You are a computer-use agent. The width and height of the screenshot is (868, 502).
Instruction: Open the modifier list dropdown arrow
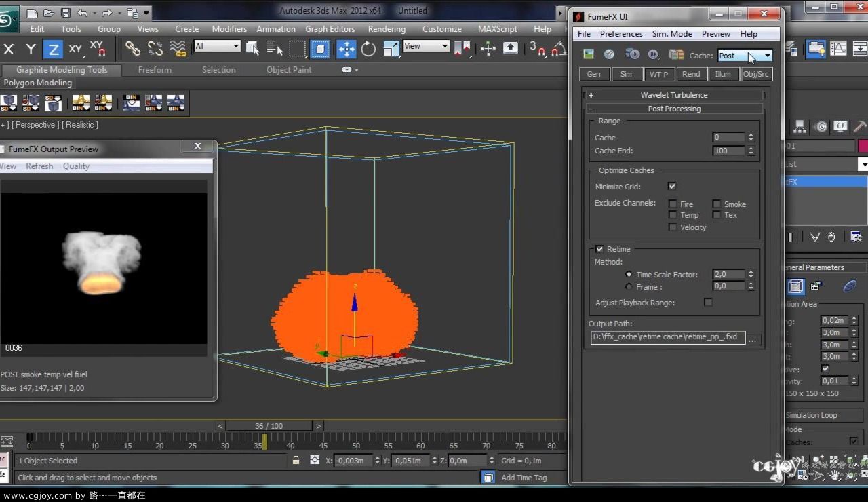863,164
